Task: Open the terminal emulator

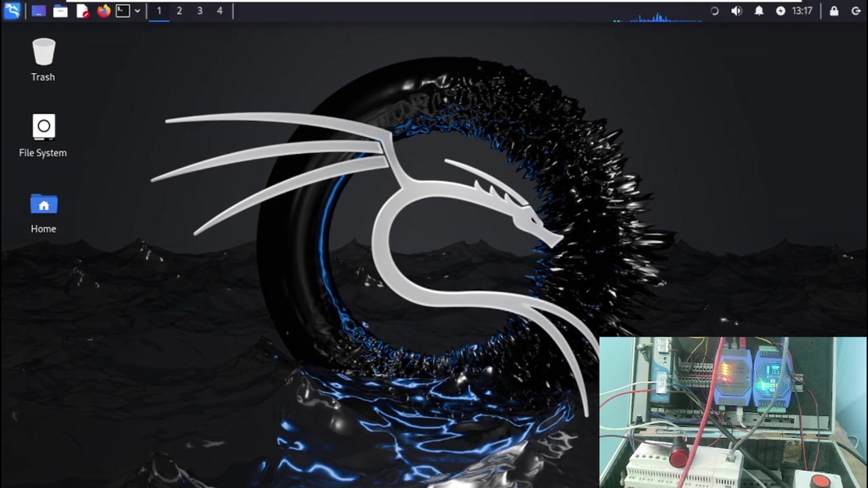Action: pyautogui.click(x=123, y=11)
